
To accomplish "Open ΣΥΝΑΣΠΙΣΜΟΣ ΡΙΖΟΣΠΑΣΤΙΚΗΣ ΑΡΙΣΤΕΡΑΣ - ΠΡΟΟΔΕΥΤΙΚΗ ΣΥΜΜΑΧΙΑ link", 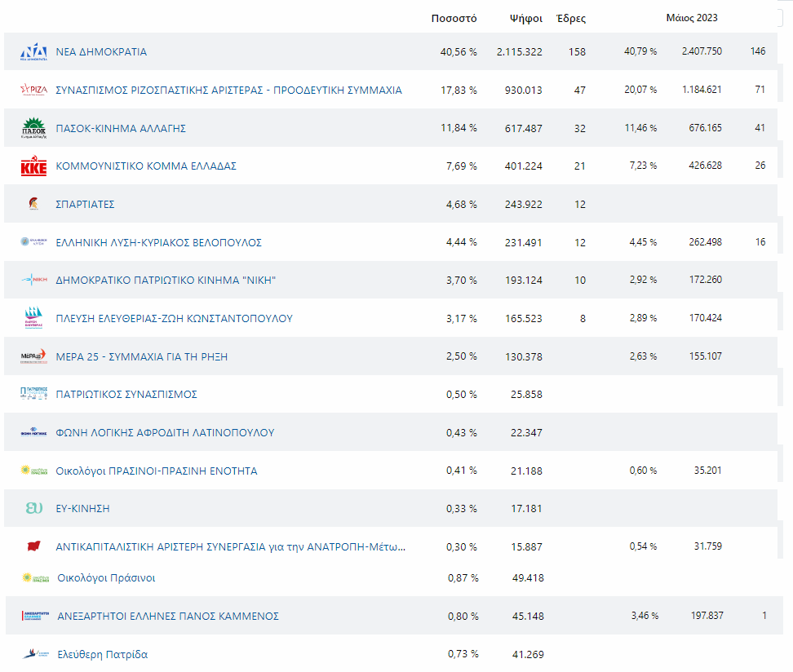I will 228,90.
